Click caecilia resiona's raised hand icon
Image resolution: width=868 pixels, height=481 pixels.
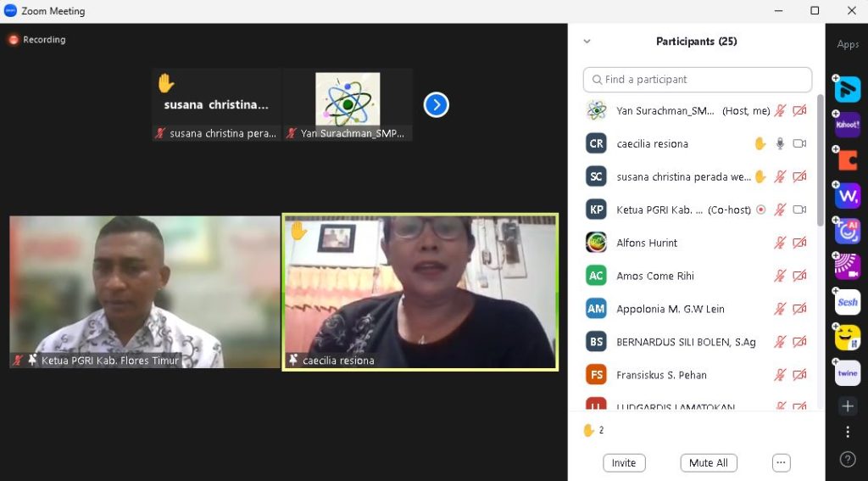tap(760, 143)
